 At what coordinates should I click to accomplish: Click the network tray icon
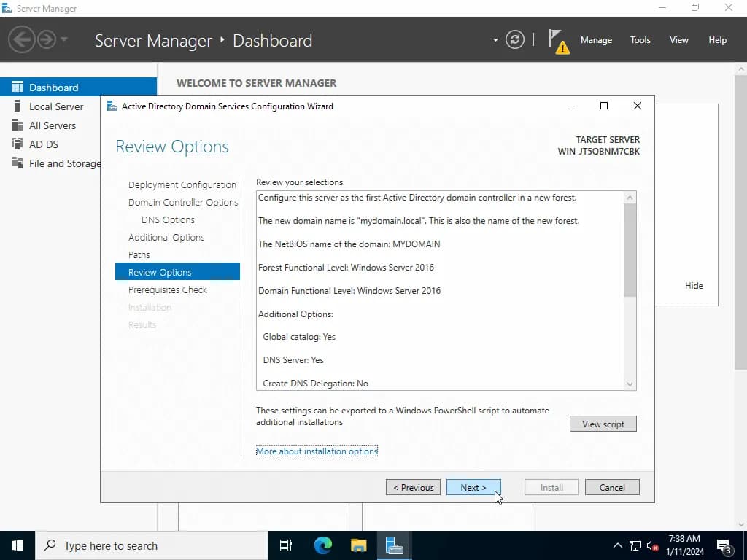click(x=635, y=545)
